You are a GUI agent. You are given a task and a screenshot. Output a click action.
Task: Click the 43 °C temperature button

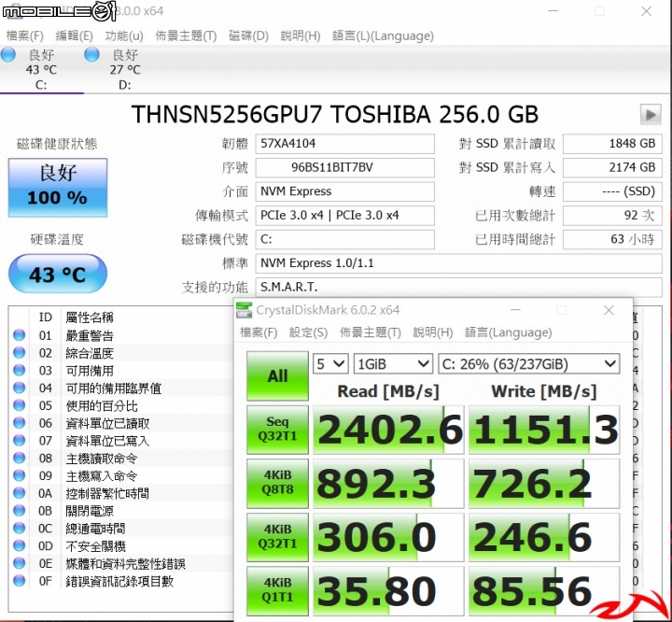click(x=58, y=274)
